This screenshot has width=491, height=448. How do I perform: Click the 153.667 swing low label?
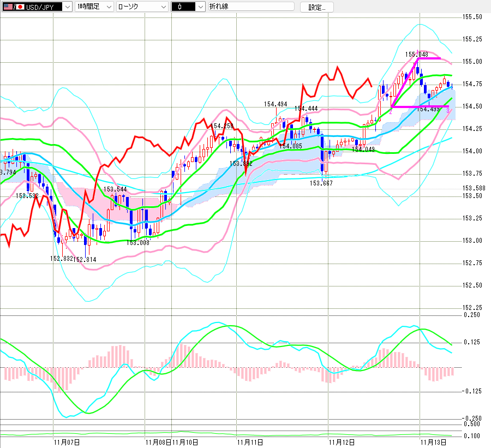(321, 183)
